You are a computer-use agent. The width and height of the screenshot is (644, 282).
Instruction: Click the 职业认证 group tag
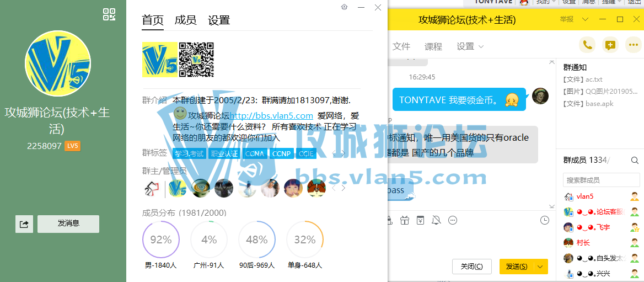click(224, 154)
